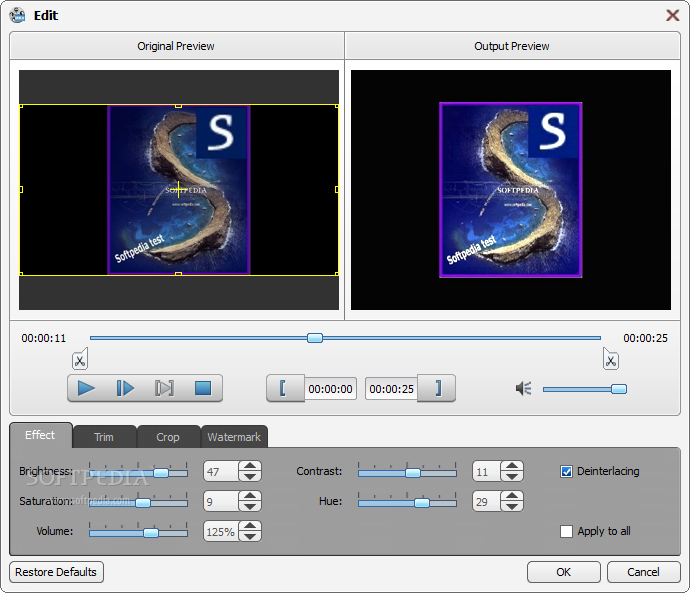The height and width of the screenshot is (593, 690).
Task: Stop the video with the square button
Action: coord(203,388)
